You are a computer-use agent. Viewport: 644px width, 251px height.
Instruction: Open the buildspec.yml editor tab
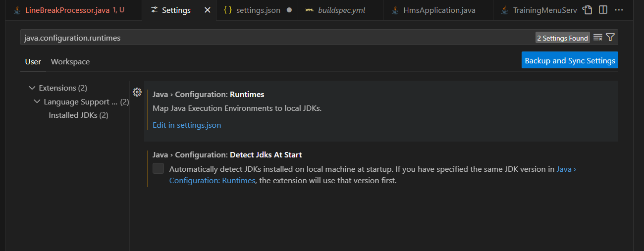[341, 10]
